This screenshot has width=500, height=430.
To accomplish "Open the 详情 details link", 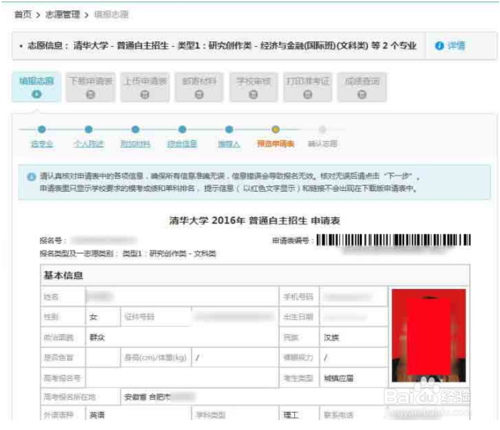I will (x=456, y=46).
